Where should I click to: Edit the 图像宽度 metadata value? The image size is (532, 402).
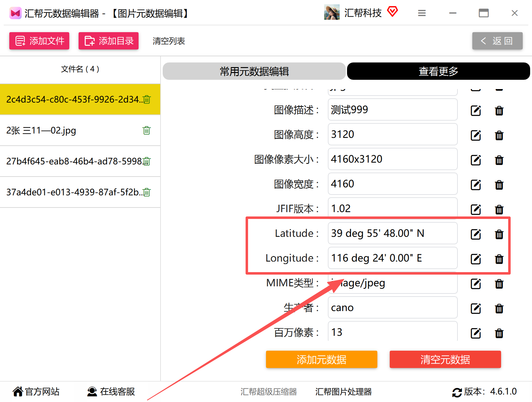click(476, 185)
